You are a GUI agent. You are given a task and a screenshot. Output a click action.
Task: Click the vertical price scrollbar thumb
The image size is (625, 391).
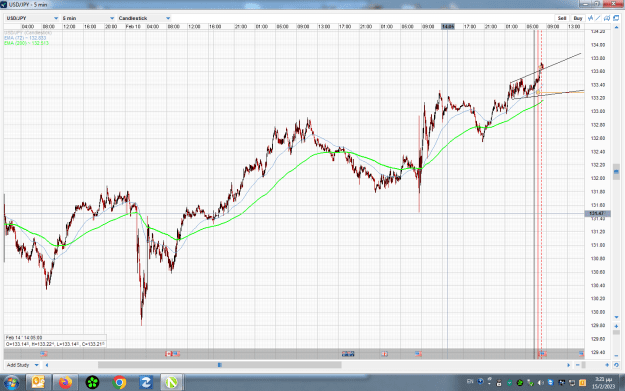[x=616, y=171]
